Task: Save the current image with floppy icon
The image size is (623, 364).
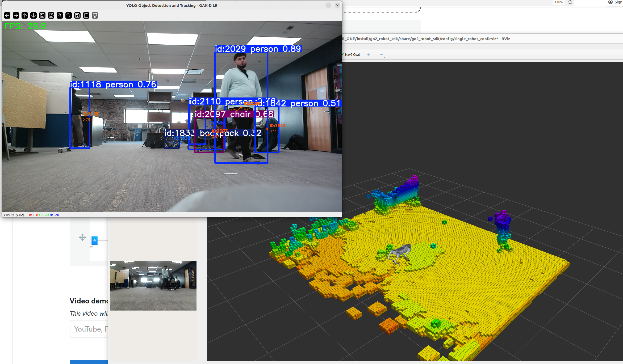Action: coord(77,15)
